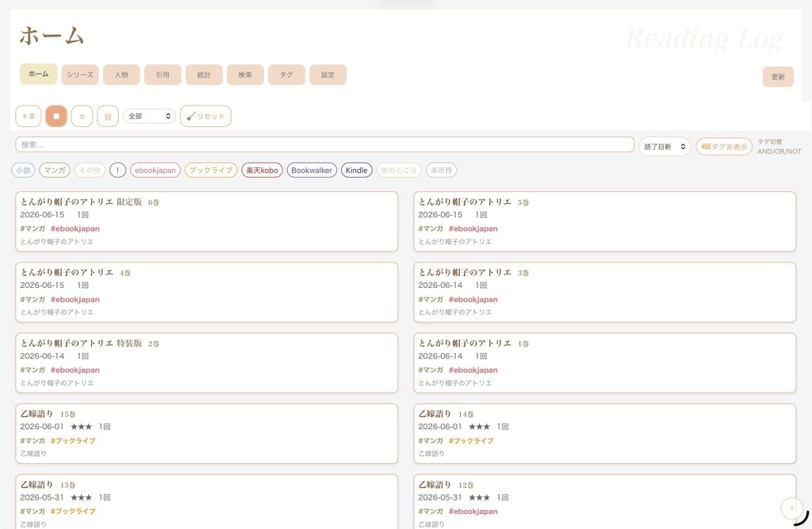Screen dimensions: 812x529
Task: Click the scroll-to-top arrow button
Action: [791, 508]
